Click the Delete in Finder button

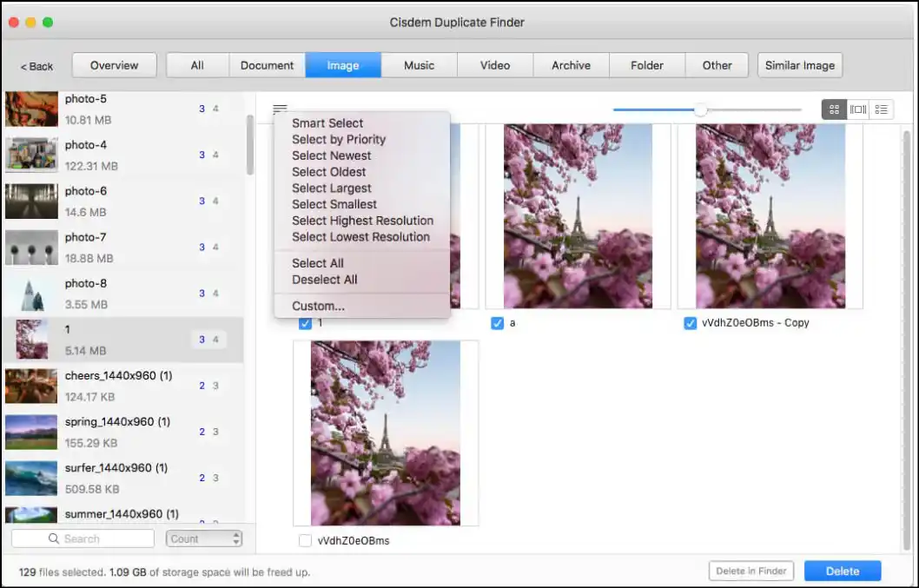click(x=750, y=571)
